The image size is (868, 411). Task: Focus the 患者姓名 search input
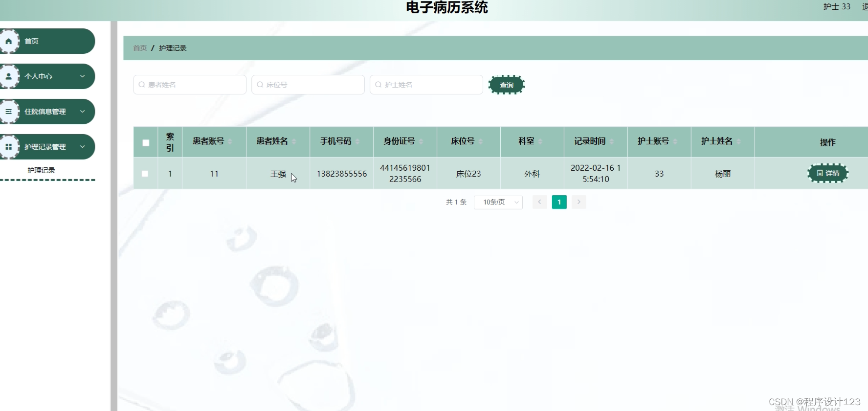point(190,85)
